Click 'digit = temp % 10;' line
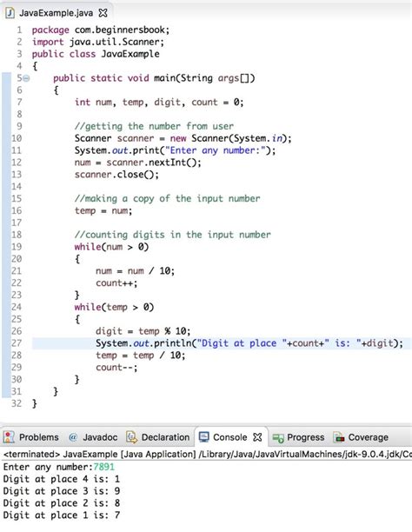 [143, 331]
